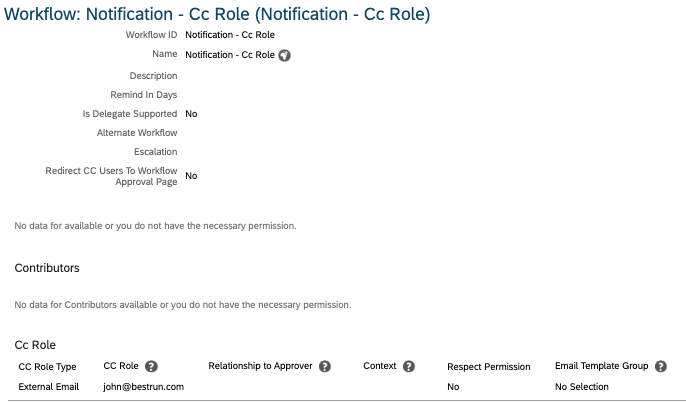This screenshot has height=403, width=686.
Task: Click the Is Delegate Supported No value
Action: click(x=191, y=114)
